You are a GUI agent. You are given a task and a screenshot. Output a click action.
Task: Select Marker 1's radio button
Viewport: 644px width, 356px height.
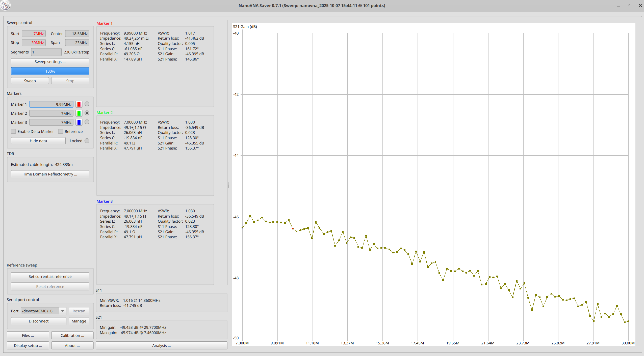(87, 104)
